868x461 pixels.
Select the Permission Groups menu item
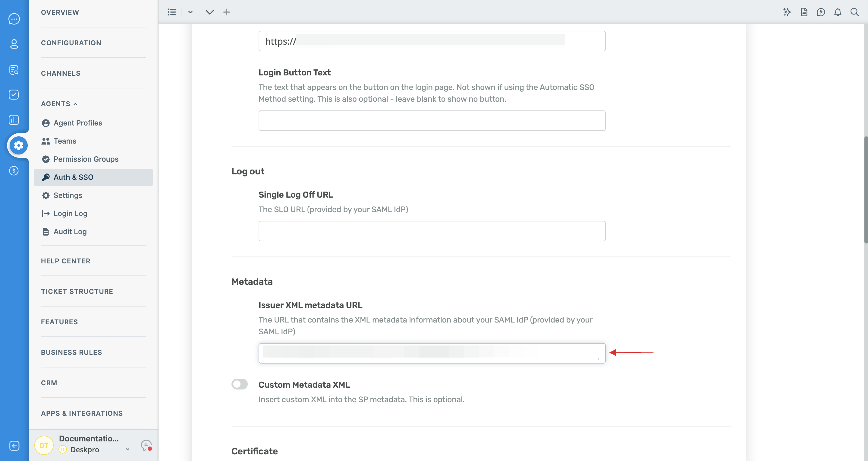point(86,159)
